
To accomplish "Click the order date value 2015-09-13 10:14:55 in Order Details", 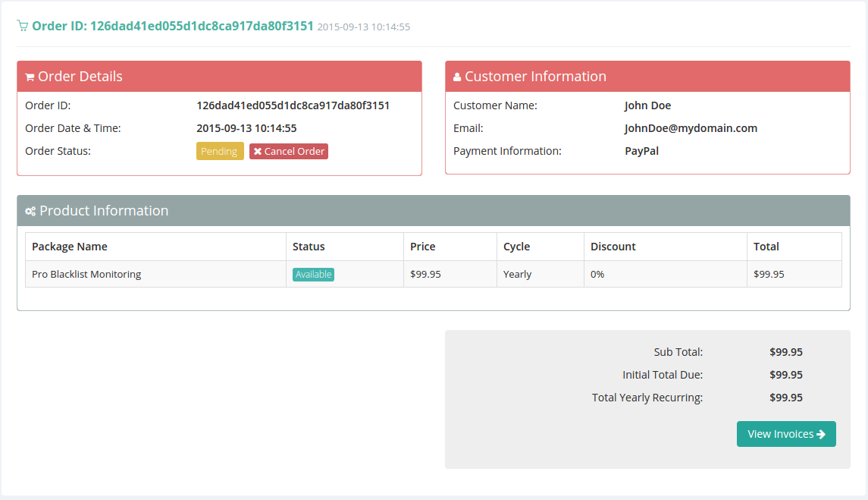I will (246, 128).
